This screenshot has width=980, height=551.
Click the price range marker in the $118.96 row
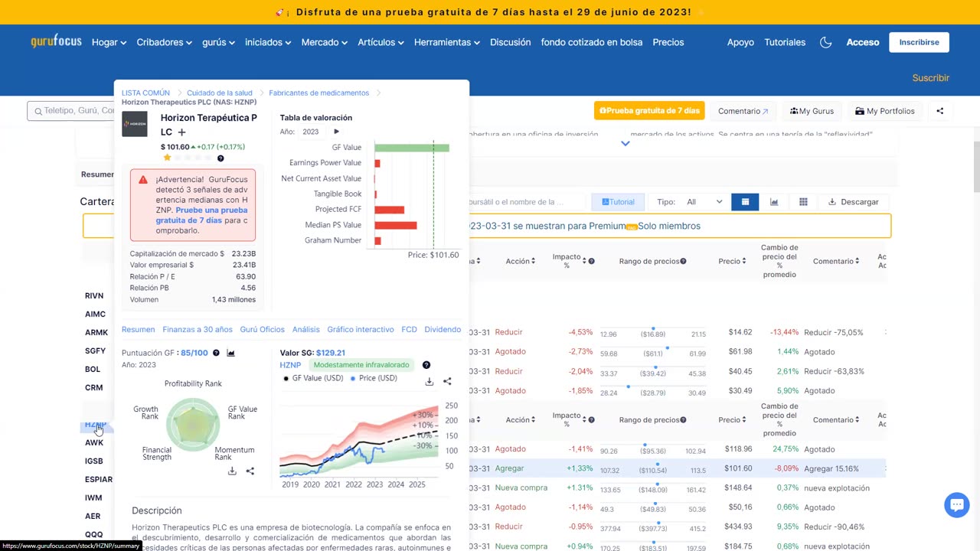645,445
